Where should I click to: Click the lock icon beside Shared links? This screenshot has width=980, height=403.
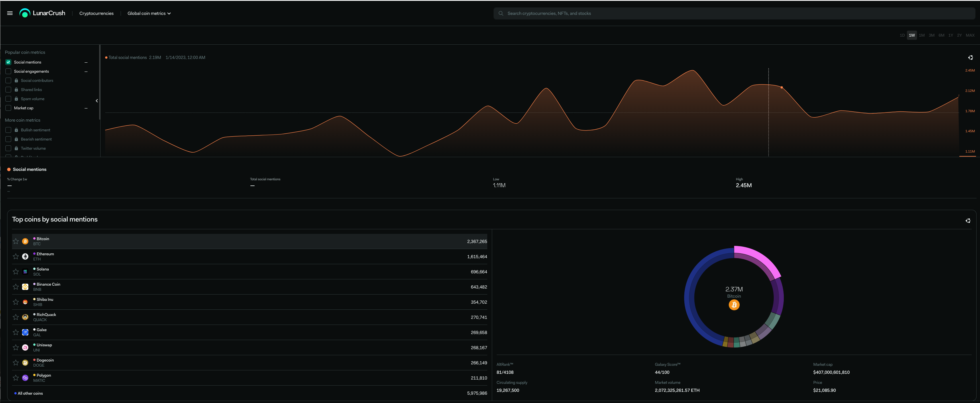click(16, 90)
